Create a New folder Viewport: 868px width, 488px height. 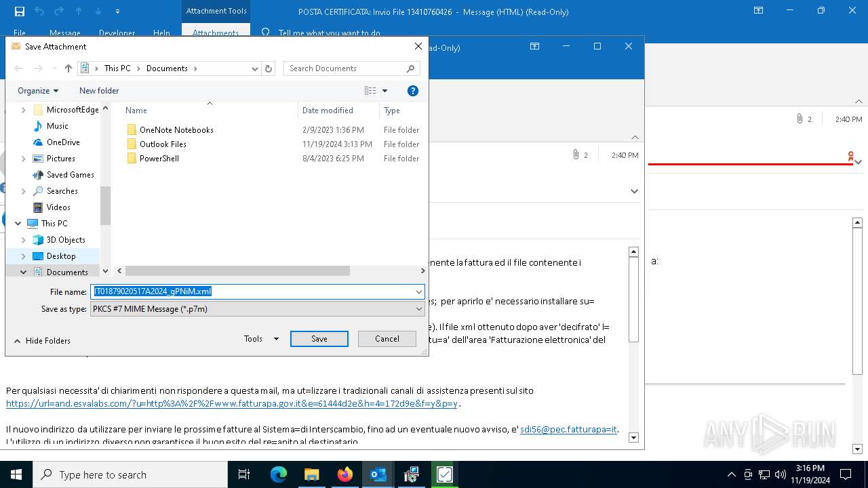coord(99,91)
